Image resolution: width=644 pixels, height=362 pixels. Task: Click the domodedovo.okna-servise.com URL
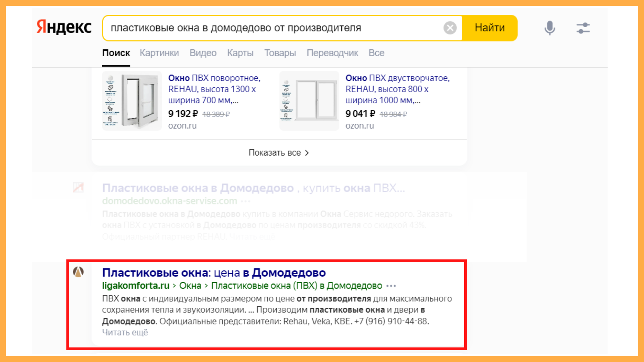[x=170, y=201]
